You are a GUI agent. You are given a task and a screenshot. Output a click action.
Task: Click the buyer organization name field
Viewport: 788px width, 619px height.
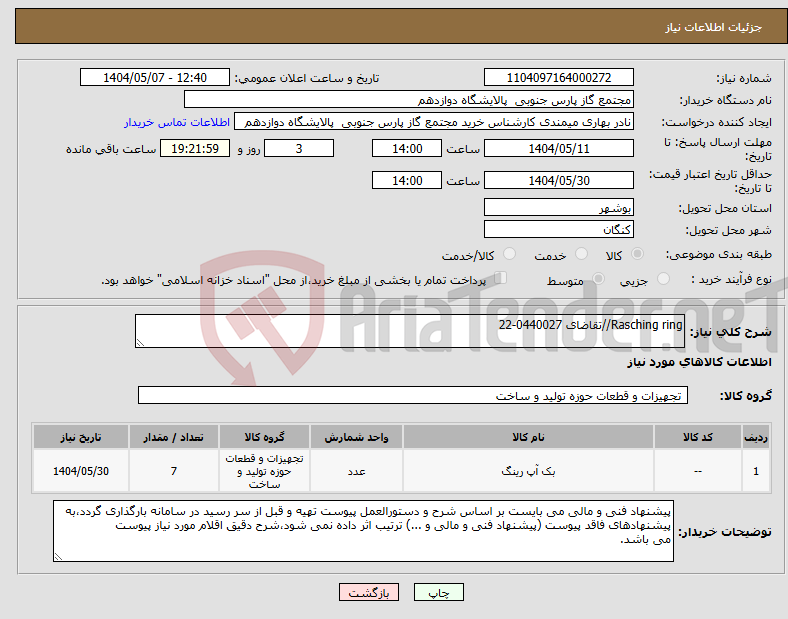pyautogui.click(x=409, y=99)
